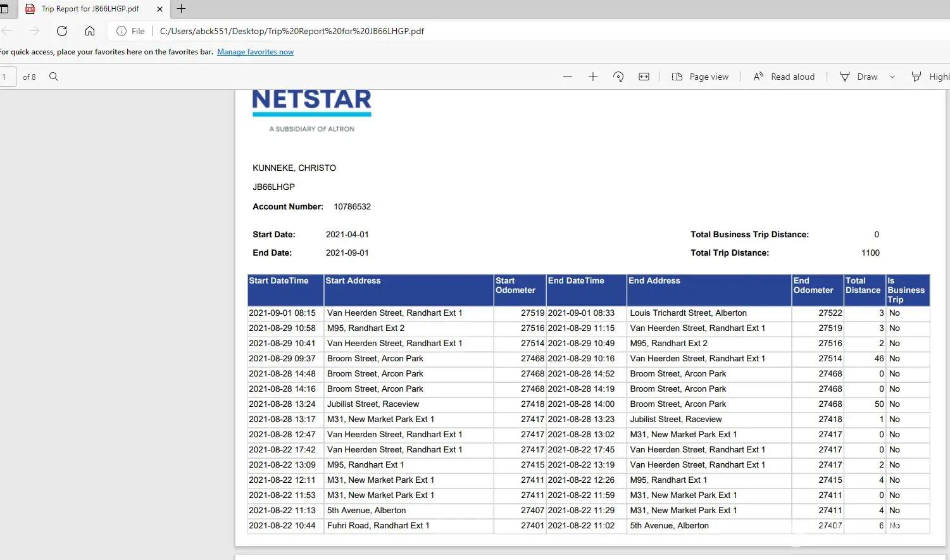This screenshot has height=560, width=950.
Task: Rotate the PDF with the rotate icon
Action: pyautogui.click(x=618, y=77)
